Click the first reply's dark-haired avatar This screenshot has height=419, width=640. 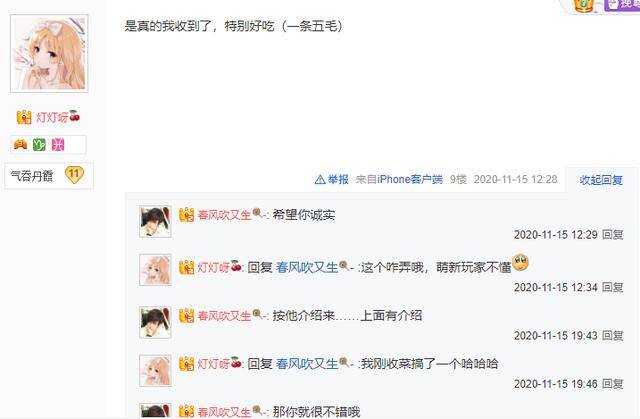point(155,222)
